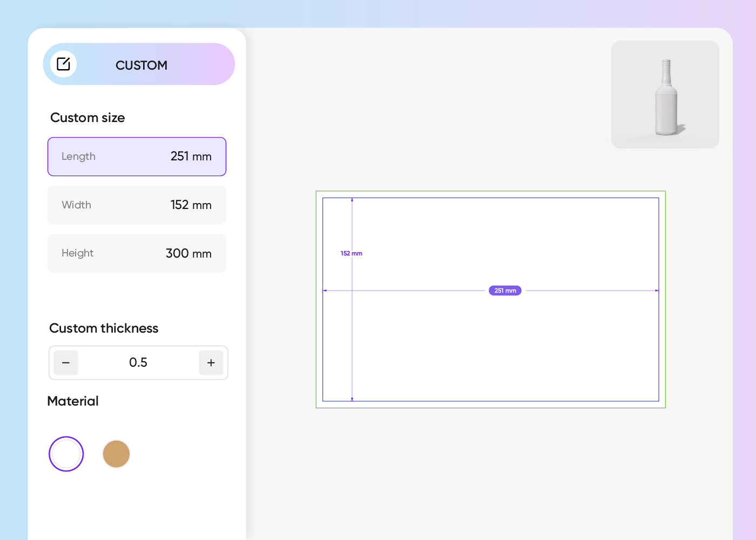Increase thickness with the plus button

[211, 363]
